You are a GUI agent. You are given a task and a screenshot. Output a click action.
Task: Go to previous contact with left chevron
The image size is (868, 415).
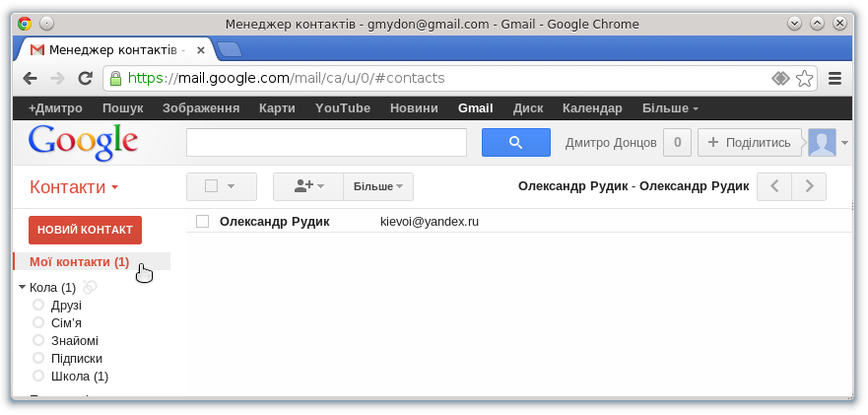(774, 186)
